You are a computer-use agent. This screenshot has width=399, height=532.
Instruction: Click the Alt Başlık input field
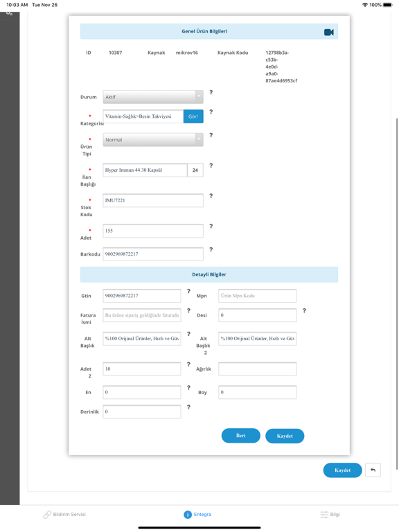coord(142,339)
